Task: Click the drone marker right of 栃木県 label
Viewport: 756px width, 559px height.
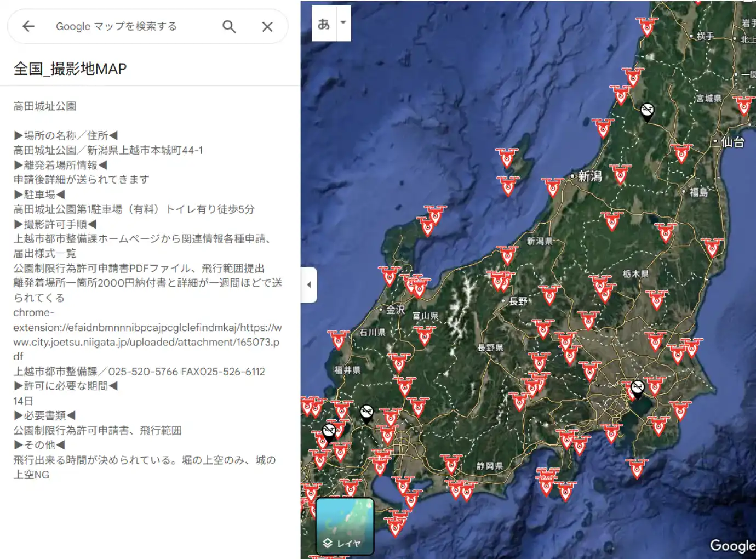Action: [656, 300]
